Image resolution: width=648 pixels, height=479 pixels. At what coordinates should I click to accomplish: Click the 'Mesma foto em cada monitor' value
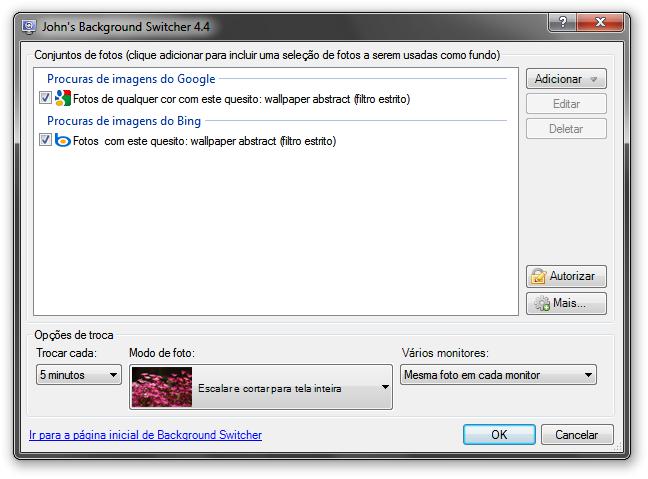pyautogui.click(x=472, y=375)
